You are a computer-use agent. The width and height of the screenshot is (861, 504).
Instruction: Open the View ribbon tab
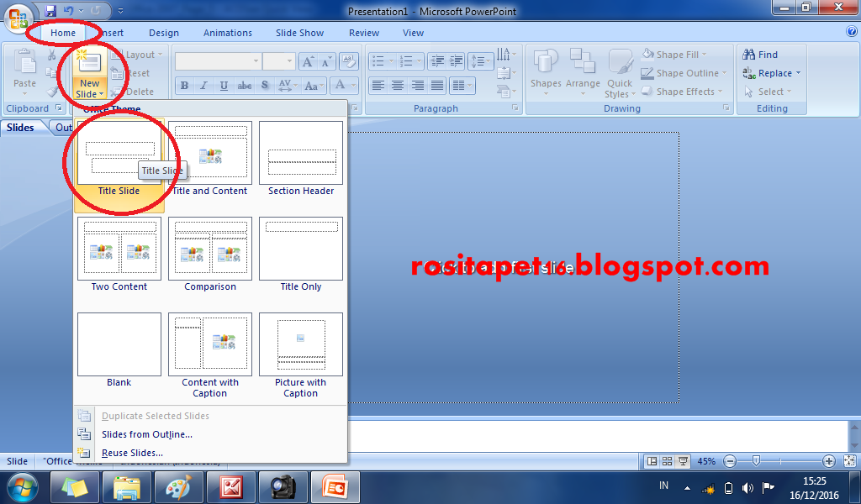[413, 33]
